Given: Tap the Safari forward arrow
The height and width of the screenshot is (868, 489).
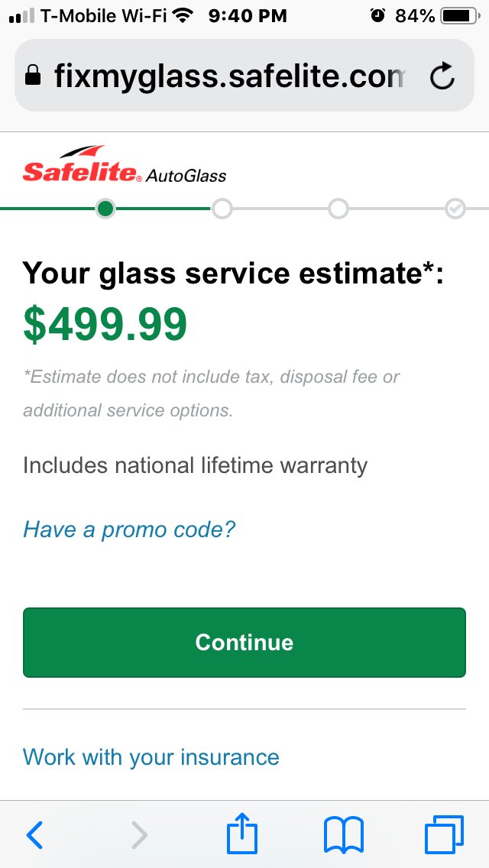Looking at the screenshot, I should pyautogui.click(x=140, y=835).
